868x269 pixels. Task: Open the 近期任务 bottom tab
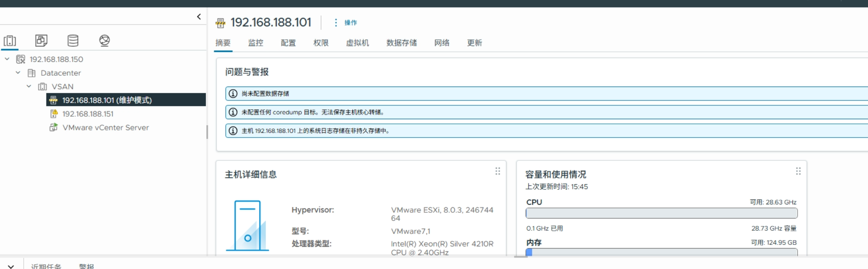46,266
